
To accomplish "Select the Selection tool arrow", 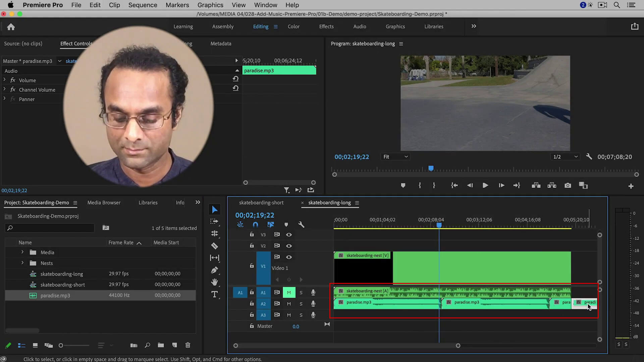I will pyautogui.click(x=215, y=209).
